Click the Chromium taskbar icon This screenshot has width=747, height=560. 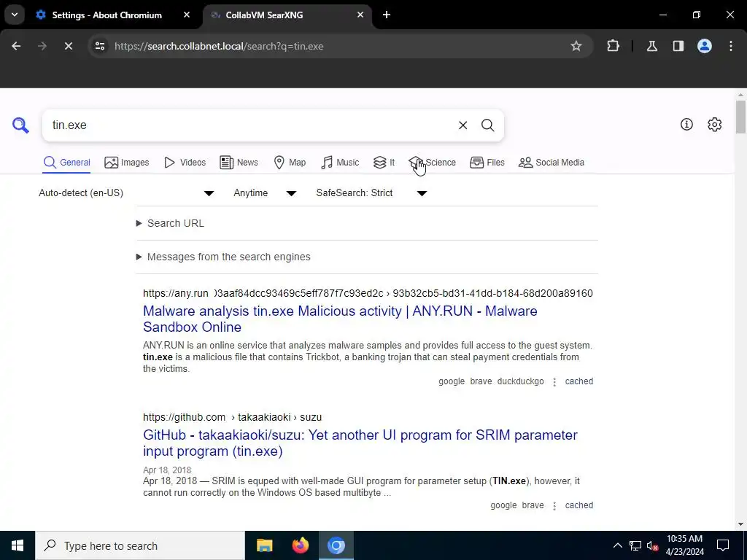point(336,545)
